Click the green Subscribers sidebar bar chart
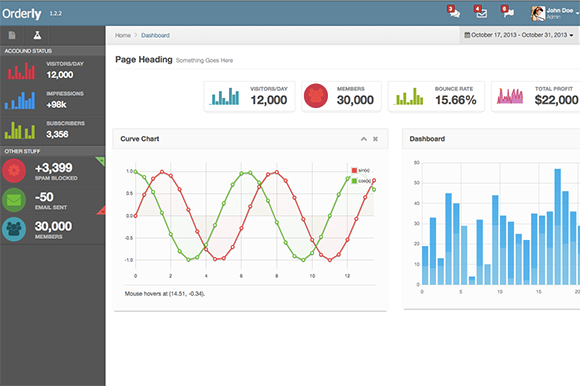Image resolution: width=580 pixels, height=386 pixels. point(20,130)
